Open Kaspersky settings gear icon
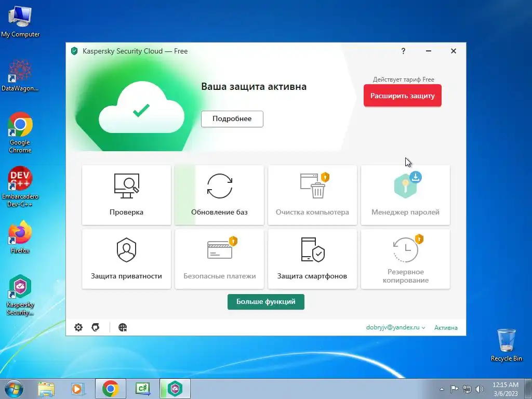The width and height of the screenshot is (532, 399). point(78,327)
